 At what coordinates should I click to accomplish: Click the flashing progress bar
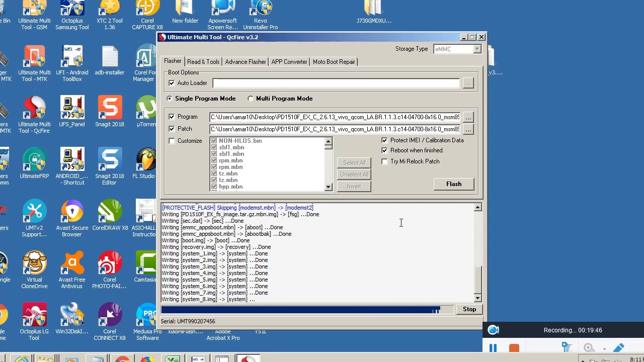point(307,310)
